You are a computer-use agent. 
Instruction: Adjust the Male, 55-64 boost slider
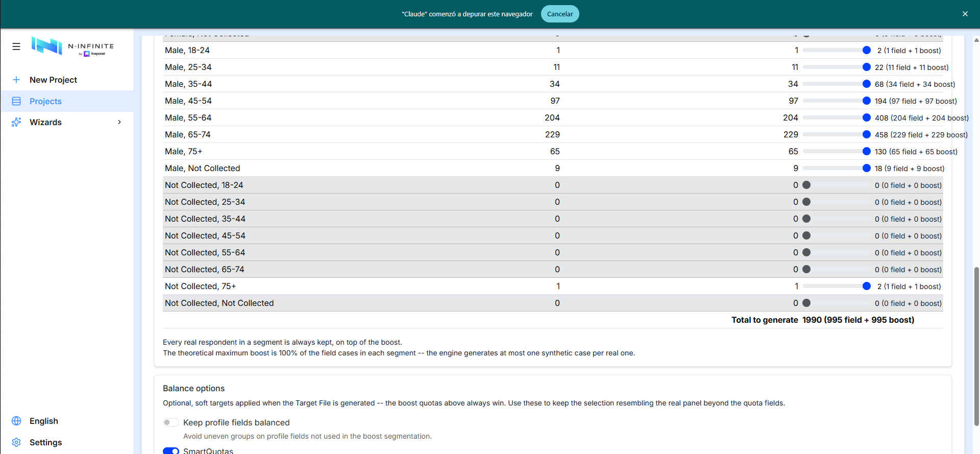[836, 117]
